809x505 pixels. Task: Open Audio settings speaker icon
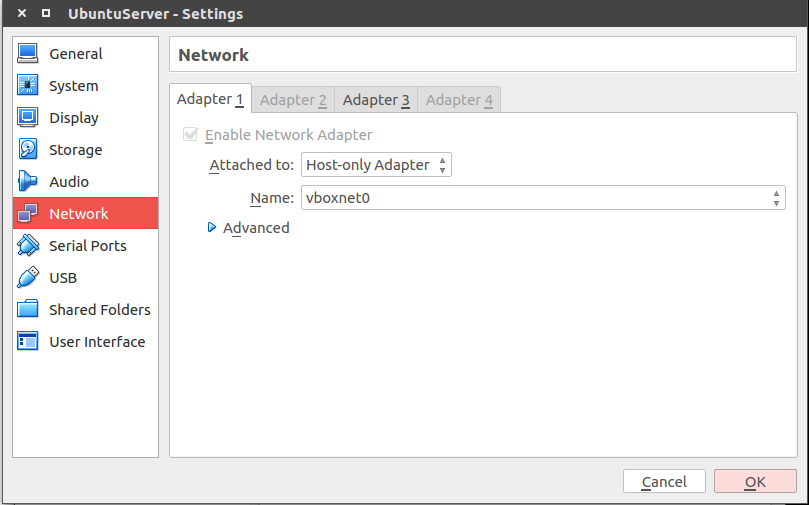[28, 182]
